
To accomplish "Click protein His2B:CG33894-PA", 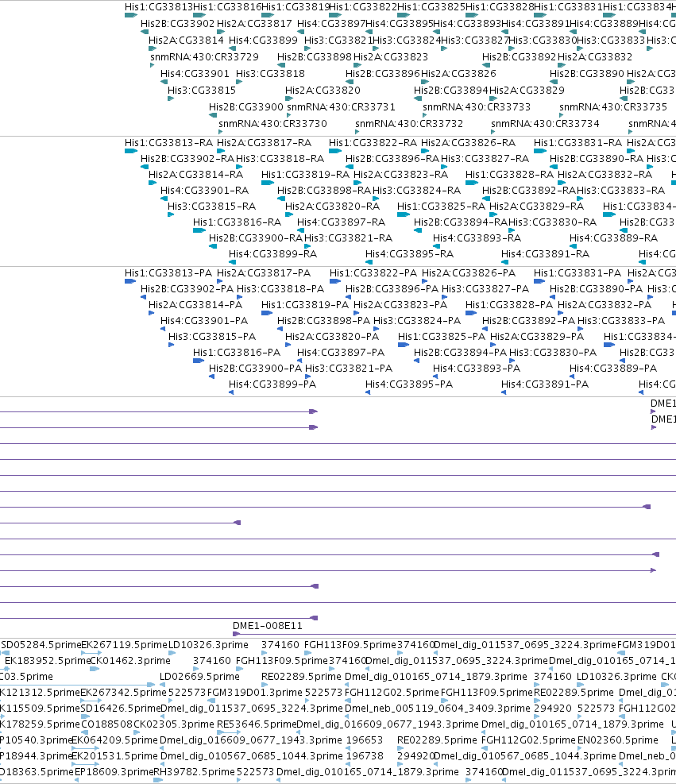I will pyautogui.click(x=460, y=353).
